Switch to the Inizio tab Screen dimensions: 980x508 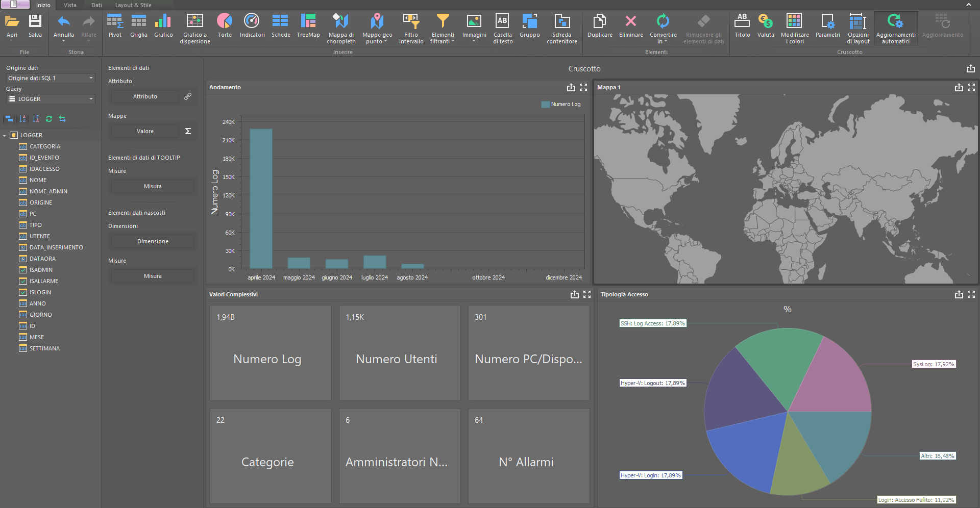(x=43, y=5)
